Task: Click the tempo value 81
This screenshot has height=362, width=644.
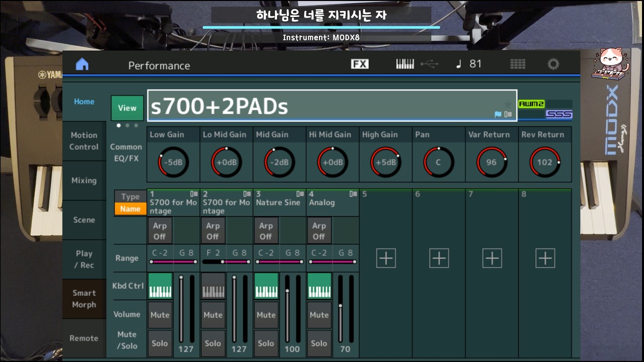Action: pyautogui.click(x=475, y=64)
